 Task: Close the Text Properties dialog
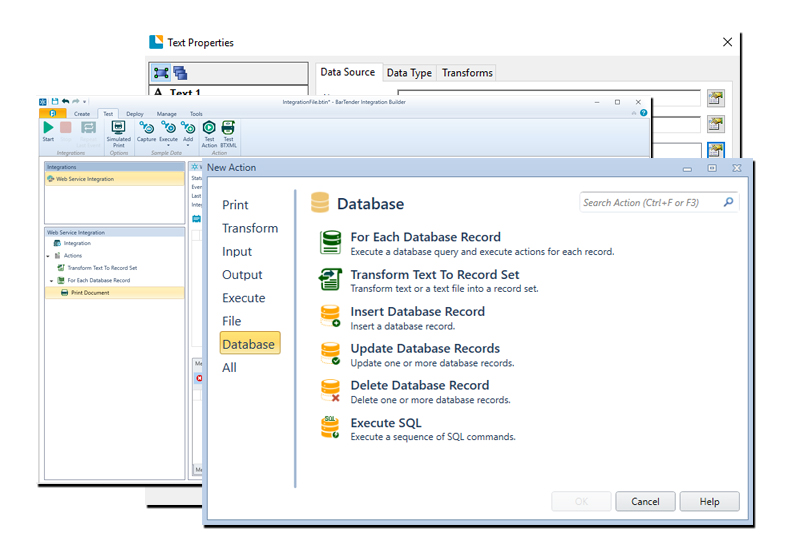point(728,42)
